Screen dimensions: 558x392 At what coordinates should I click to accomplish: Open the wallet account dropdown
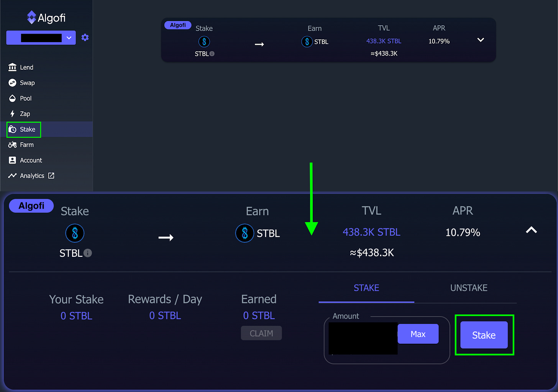(41, 38)
